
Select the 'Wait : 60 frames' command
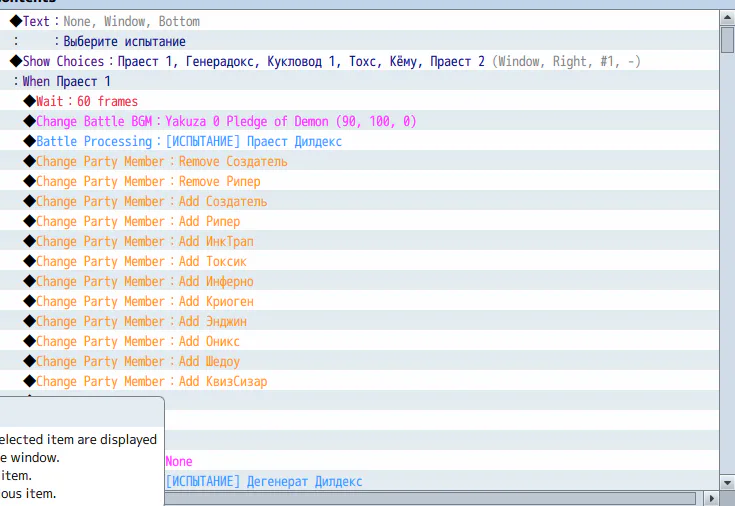pos(359,101)
